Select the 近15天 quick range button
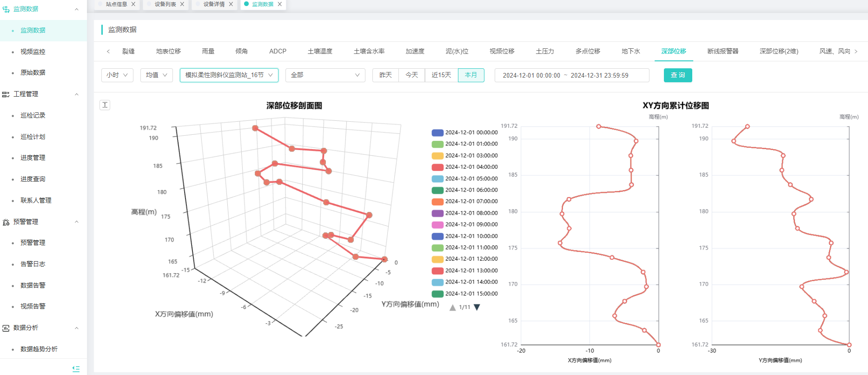 [x=441, y=75]
